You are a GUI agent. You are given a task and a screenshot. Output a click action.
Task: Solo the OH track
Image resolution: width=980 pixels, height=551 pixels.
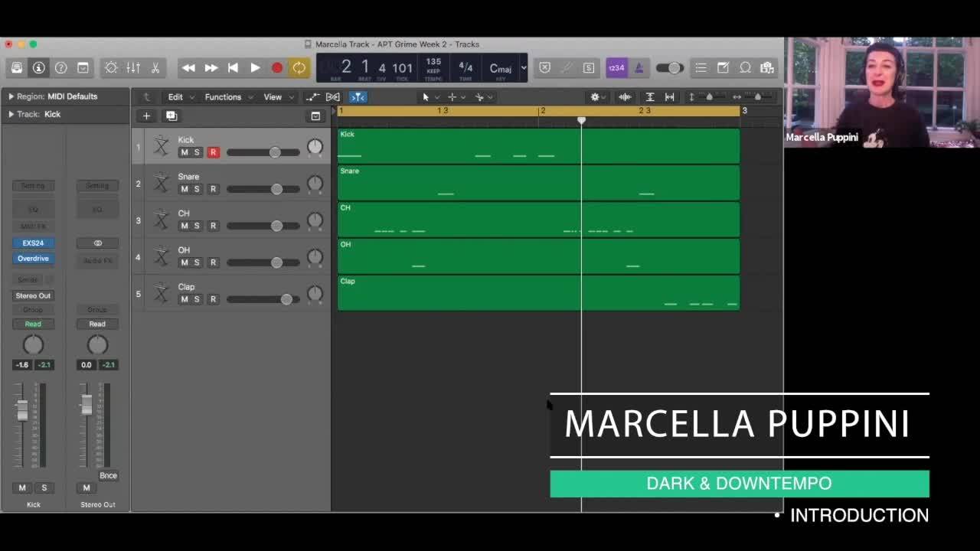[197, 262]
